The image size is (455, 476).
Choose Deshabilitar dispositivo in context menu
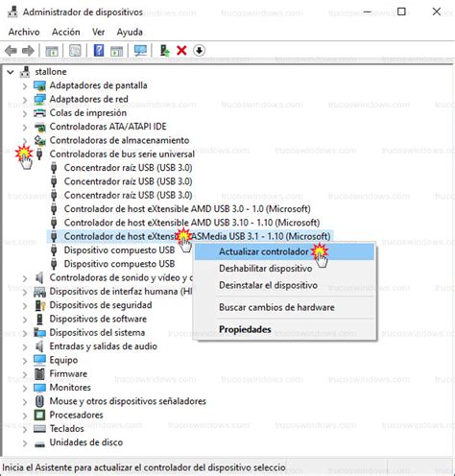266,269
